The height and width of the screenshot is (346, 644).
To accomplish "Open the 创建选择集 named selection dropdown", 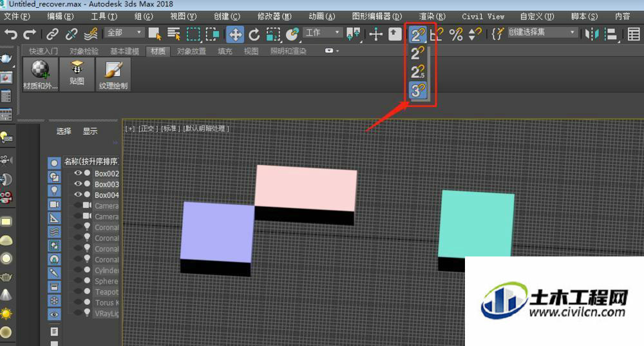I will click(x=542, y=32).
